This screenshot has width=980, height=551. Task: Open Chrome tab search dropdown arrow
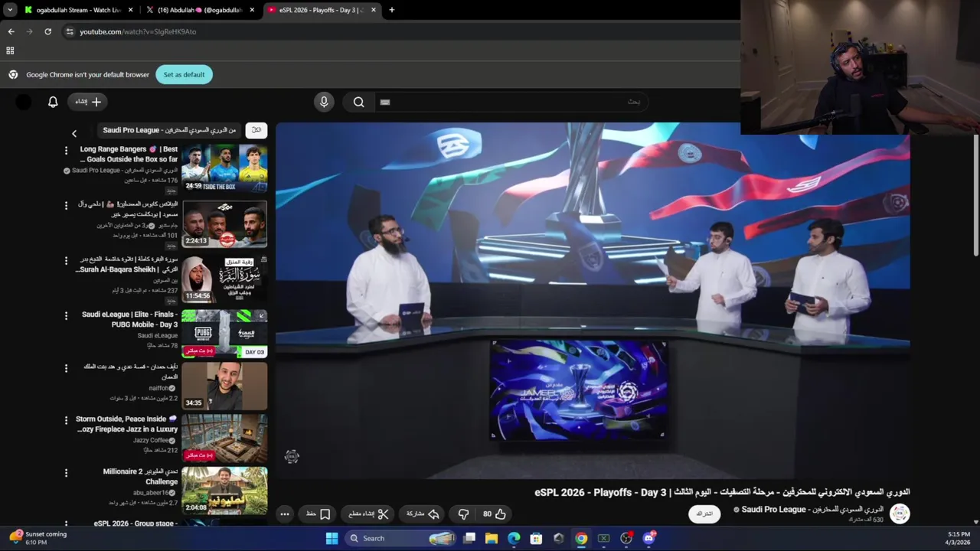10,10
